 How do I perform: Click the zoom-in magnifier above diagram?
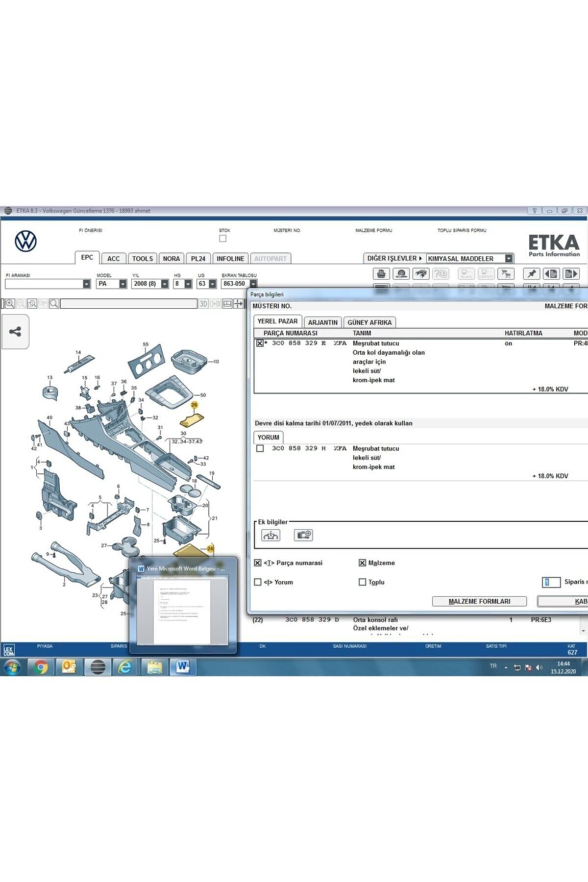[10, 304]
